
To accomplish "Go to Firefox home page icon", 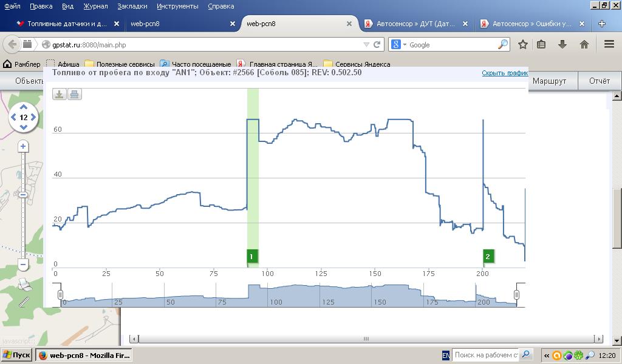I will 584,44.
